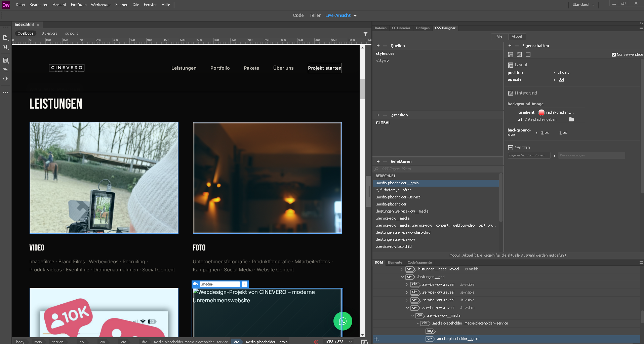Add a media query with plus in @Medien
The image size is (644, 344).
pos(378,115)
